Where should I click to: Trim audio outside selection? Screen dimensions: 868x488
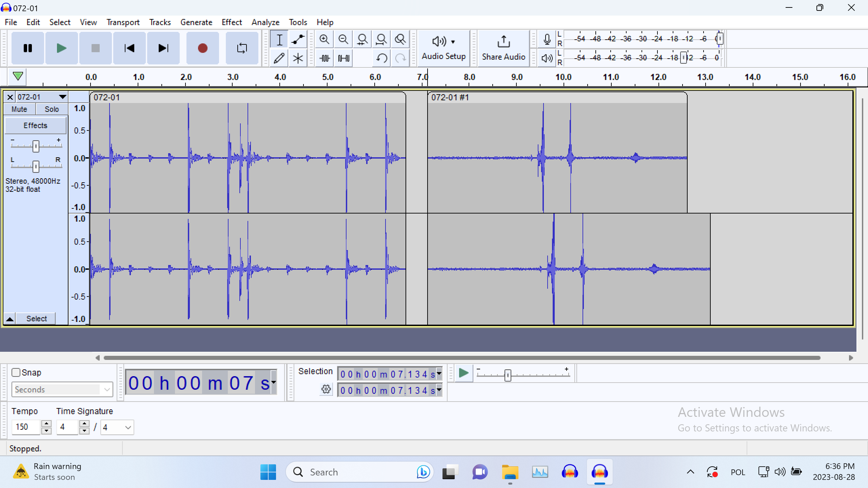point(324,58)
